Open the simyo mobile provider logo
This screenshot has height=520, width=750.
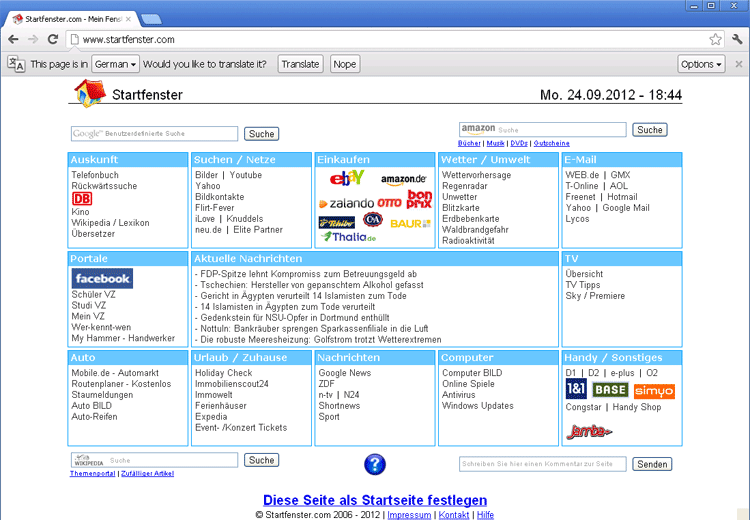point(654,391)
